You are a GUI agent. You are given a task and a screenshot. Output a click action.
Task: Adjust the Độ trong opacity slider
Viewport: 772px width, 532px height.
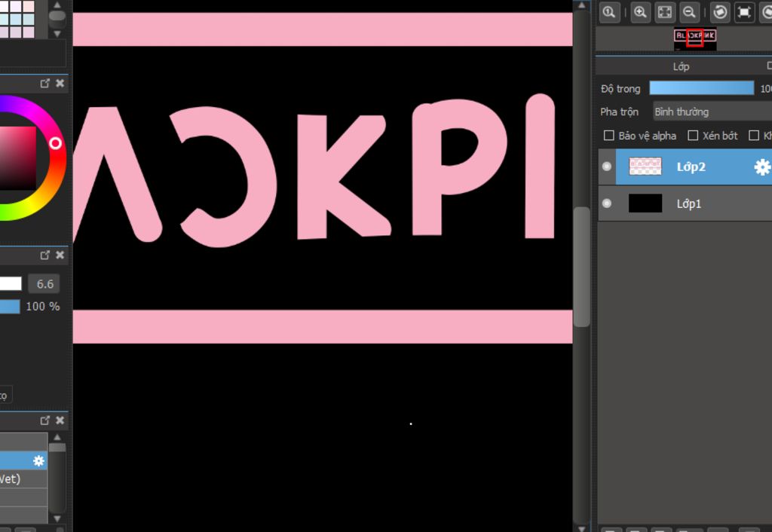click(702, 88)
